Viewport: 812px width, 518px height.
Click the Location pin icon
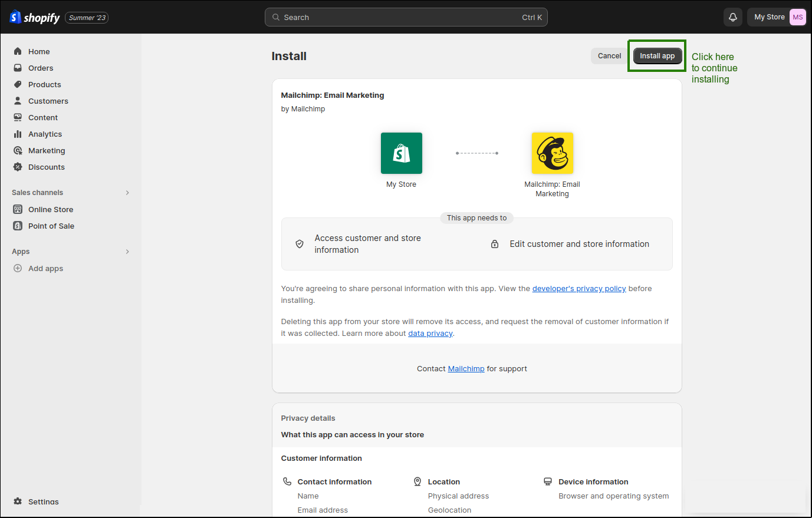tap(417, 481)
